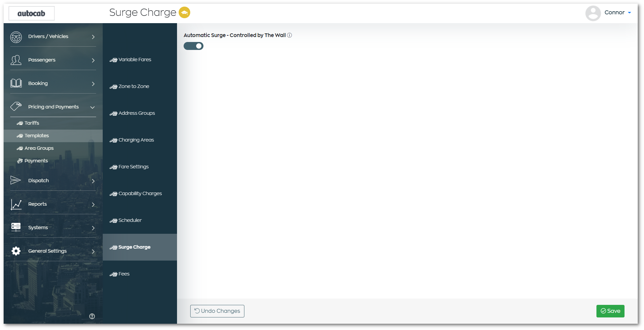Viewport: 644px width, 330px height.
Task: Click the Systems server icon
Action: 16,227
